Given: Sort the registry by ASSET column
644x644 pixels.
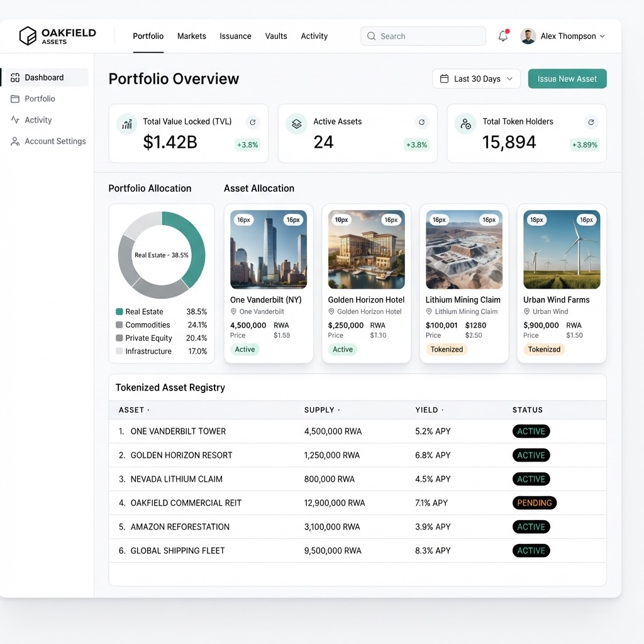Looking at the screenshot, I should (x=134, y=410).
